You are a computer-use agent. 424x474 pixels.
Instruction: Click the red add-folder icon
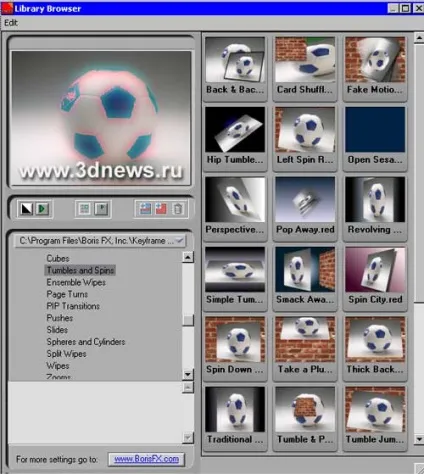[161, 209]
